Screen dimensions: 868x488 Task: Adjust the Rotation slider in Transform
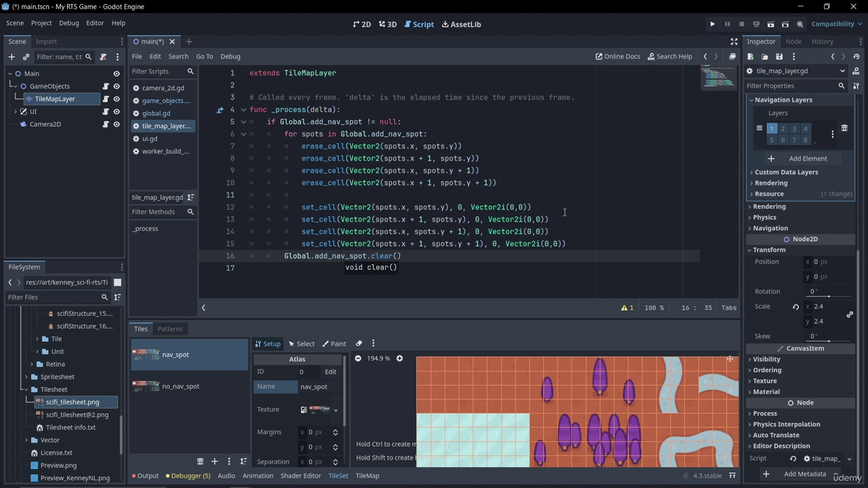click(x=830, y=296)
